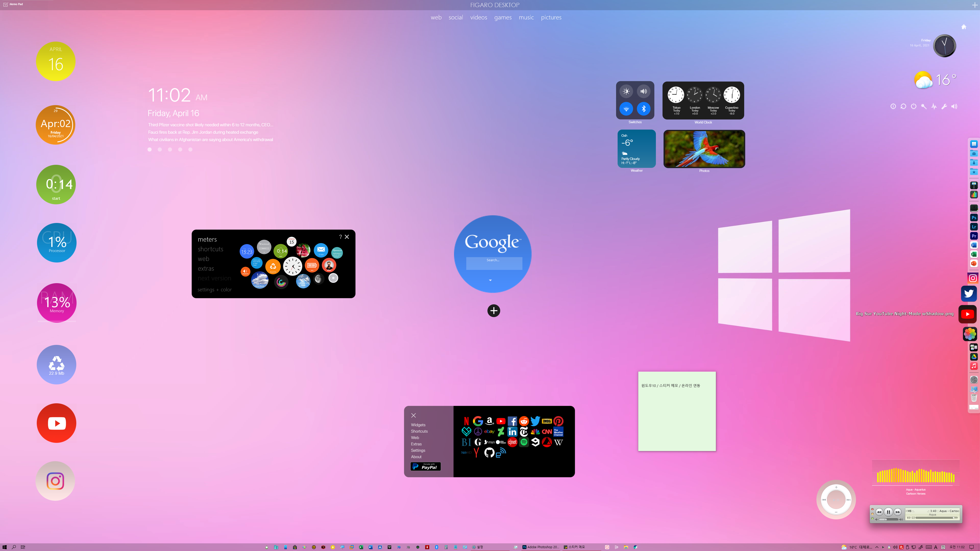Select Widgets in the purple sidebar menu
Image resolution: width=980 pixels, height=551 pixels.
[x=418, y=425]
